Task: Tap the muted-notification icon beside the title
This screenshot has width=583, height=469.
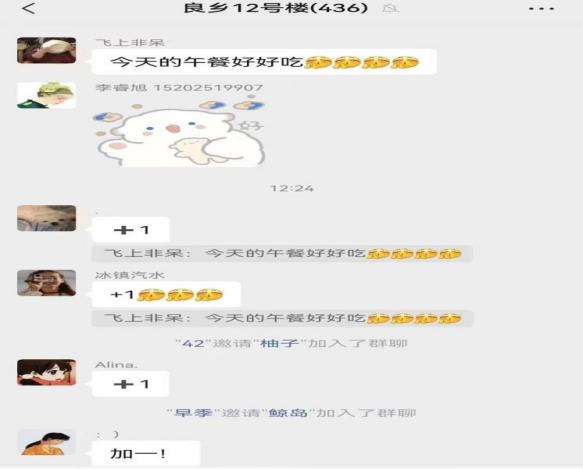Action: (390, 8)
